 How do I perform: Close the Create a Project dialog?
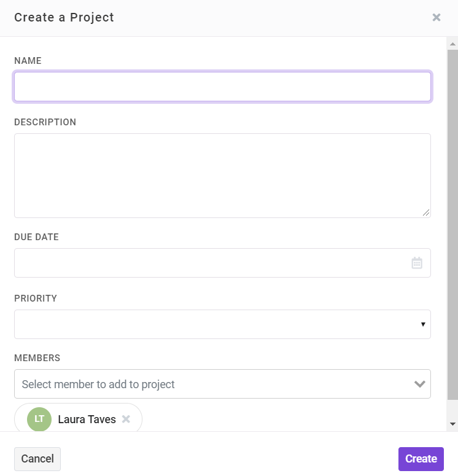pyautogui.click(x=436, y=18)
